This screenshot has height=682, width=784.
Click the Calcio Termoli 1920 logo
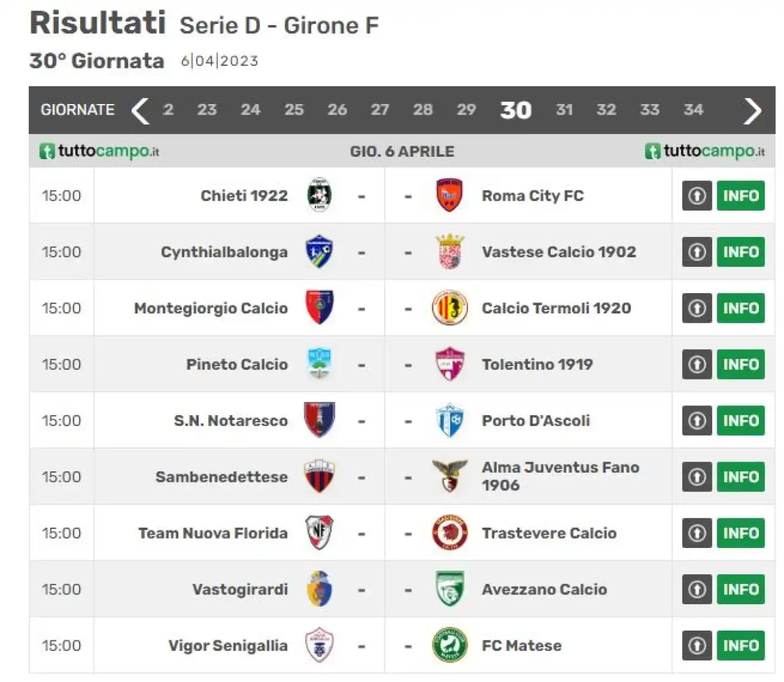click(x=450, y=308)
